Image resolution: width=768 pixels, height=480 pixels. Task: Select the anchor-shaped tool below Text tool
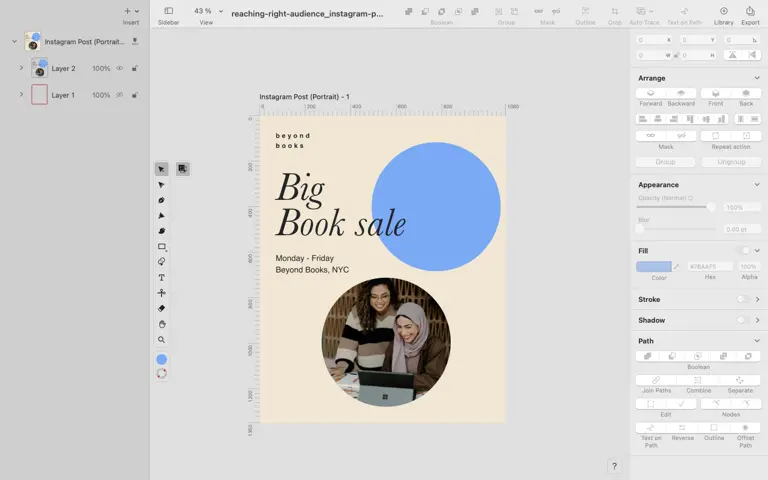click(161, 293)
